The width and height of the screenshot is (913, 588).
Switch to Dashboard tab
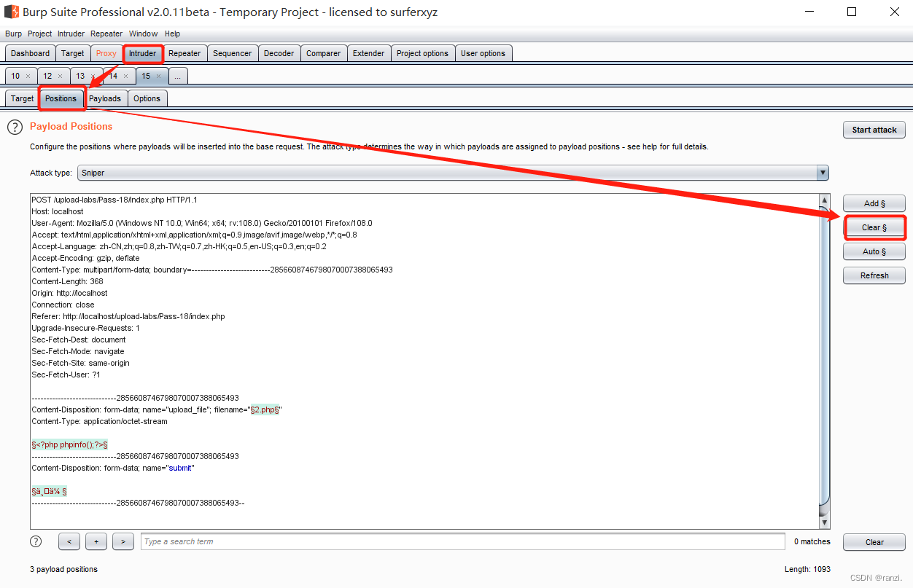(x=31, y=53)
